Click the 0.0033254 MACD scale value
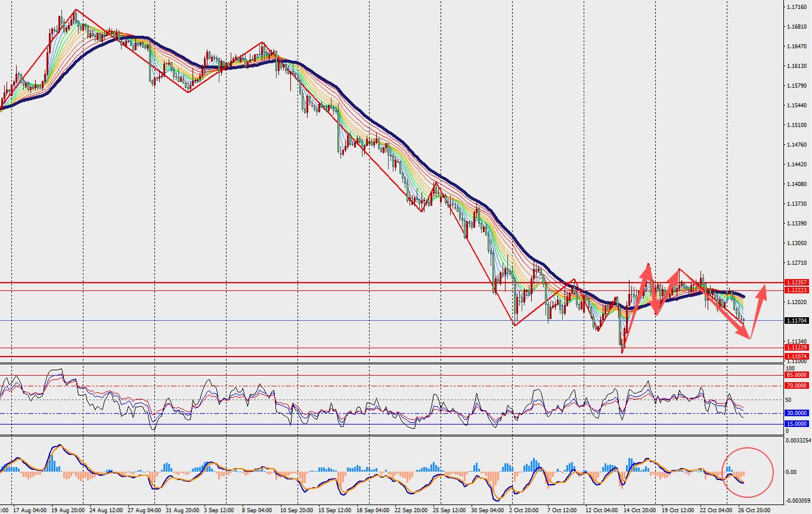 click(x=798, y=441)
